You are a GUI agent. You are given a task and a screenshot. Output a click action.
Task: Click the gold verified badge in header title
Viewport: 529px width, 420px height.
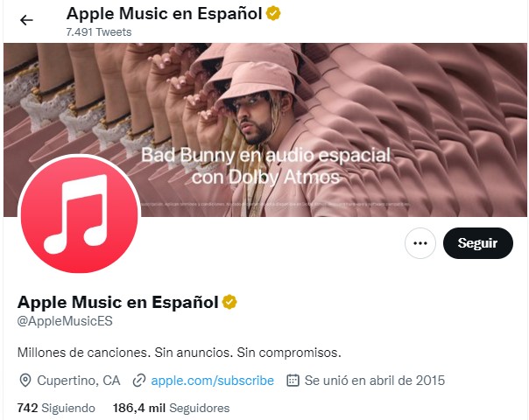click(x=273, y=14)
